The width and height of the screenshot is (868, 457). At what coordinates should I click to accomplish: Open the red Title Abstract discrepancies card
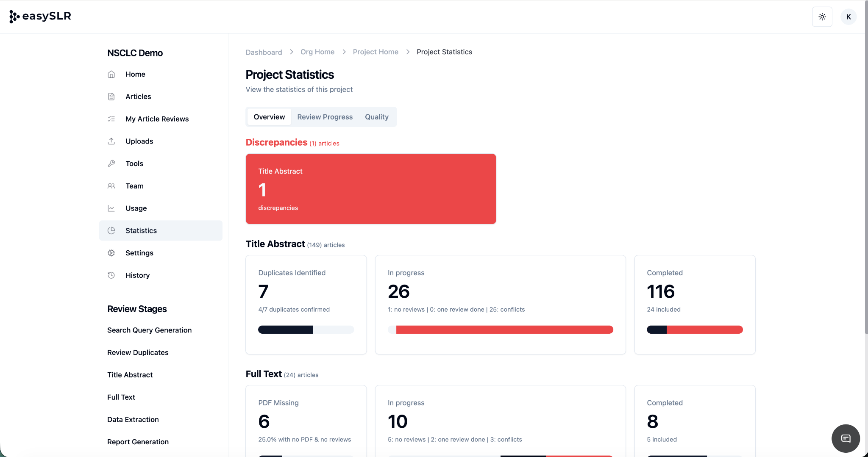pos(370,189)
